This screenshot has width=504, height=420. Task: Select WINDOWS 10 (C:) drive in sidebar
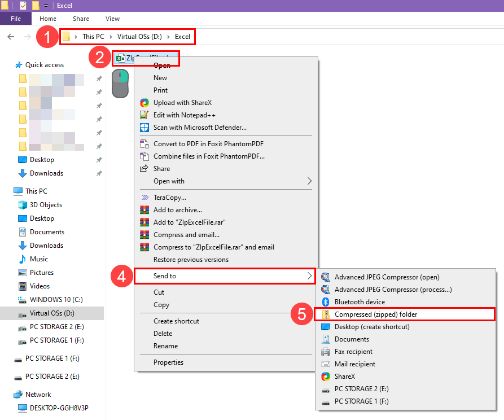[x=56, y=299]
